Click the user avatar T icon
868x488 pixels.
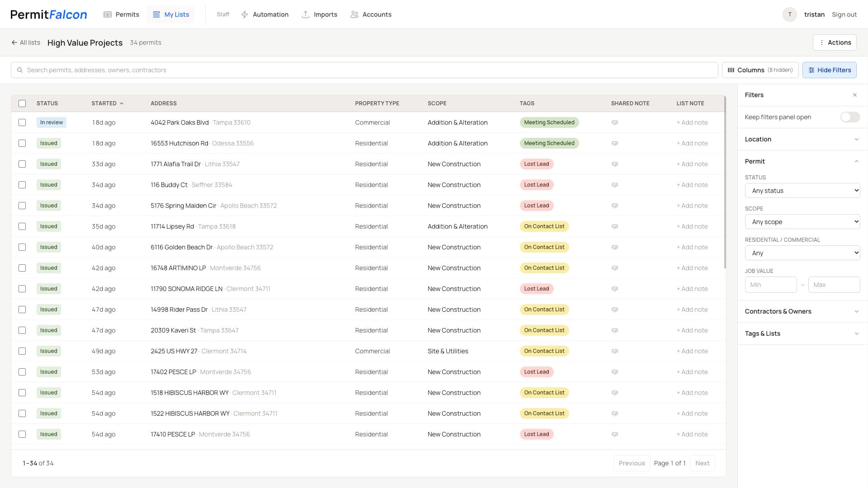tap(790, 14)
